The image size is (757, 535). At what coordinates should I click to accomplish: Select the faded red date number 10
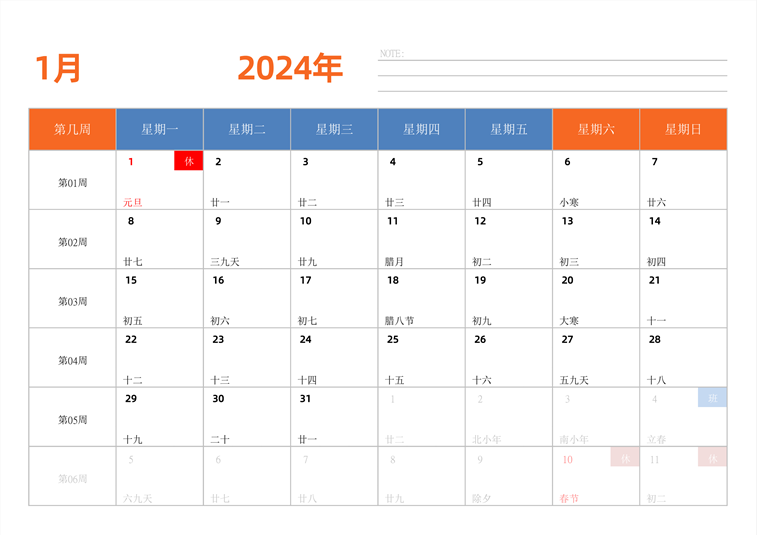[567, 460]
